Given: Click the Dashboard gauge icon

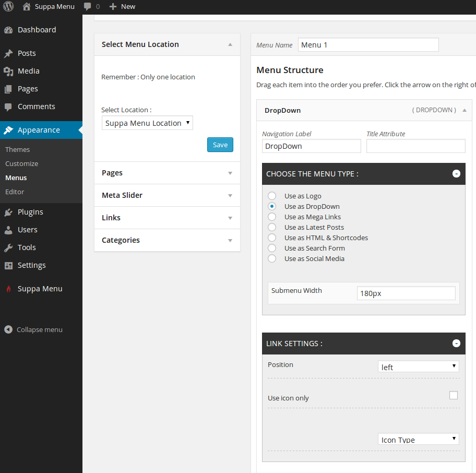Looking at the screenshot, I should (8, 30).
